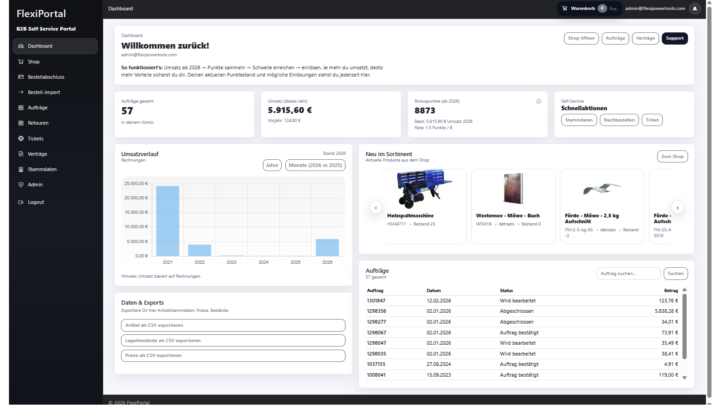Image resolution: width=720 pixels, height=405 pixels.
Task: Click the Admin shield icon in sidebar
Action: (x=21, y=184)
